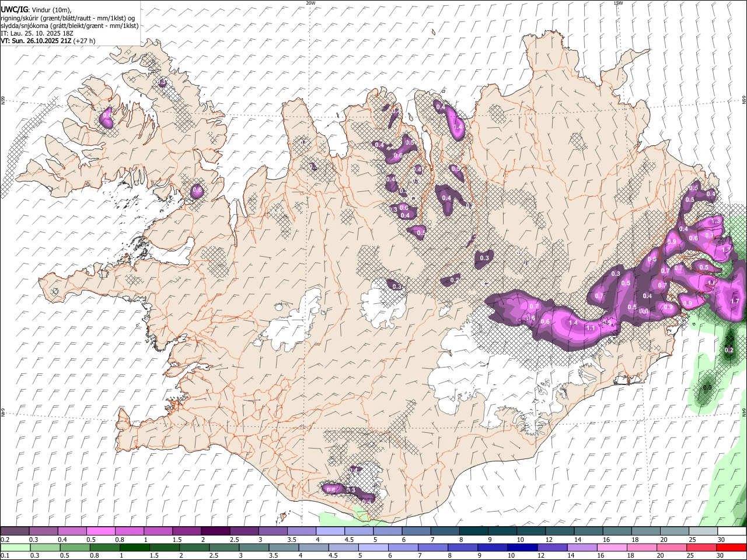Image resolution: width=747 pixels, height=560 pixels.
Task: Click the 'UWC/IG' title text
Action: coord(15,9)
